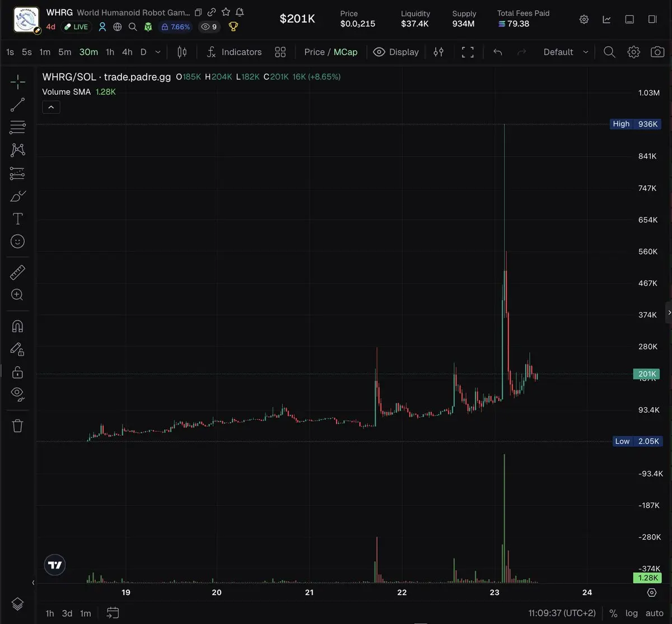
Task: Toggle lock all drawings
Action: click(x=17, y=372)
